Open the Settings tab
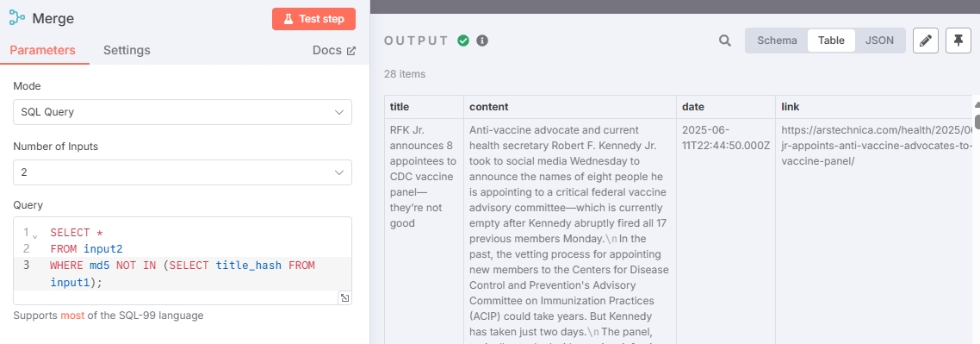Screen dimensions: 980x344 (x=127, y=50)
